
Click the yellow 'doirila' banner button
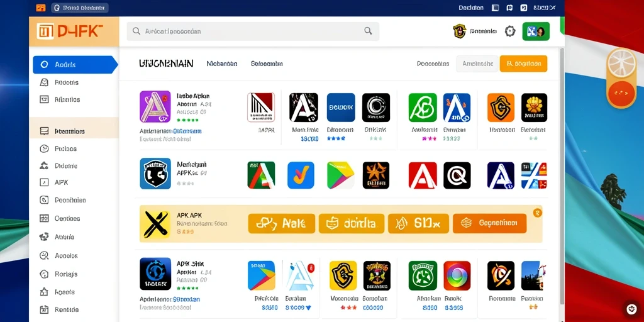pyautogui.click(x=352, y=223)
